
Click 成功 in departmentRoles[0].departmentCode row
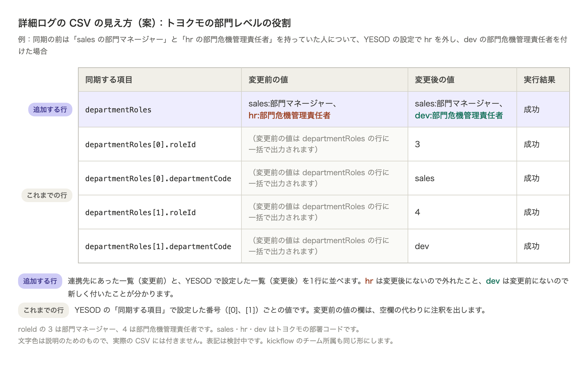coord(531,178)
